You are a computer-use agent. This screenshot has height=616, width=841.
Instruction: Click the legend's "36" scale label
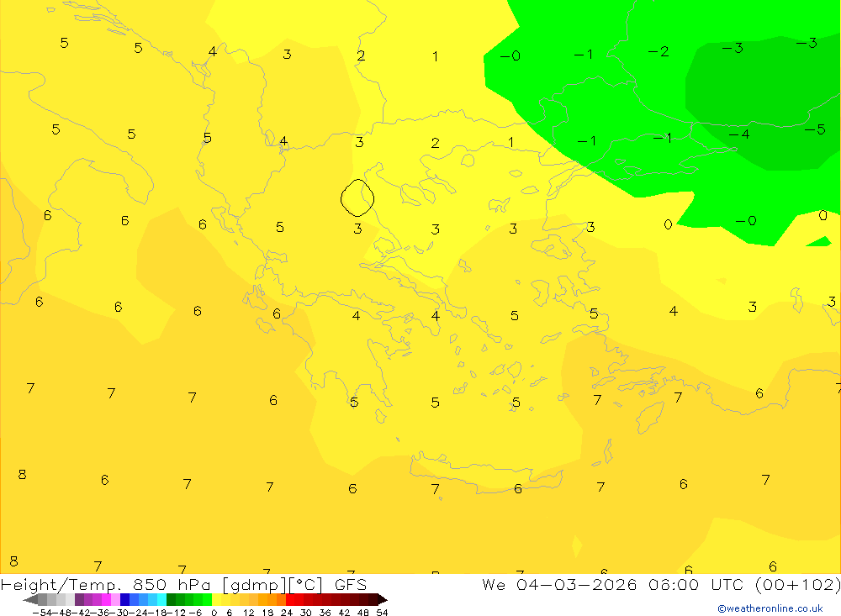click(x=325, y=613)
